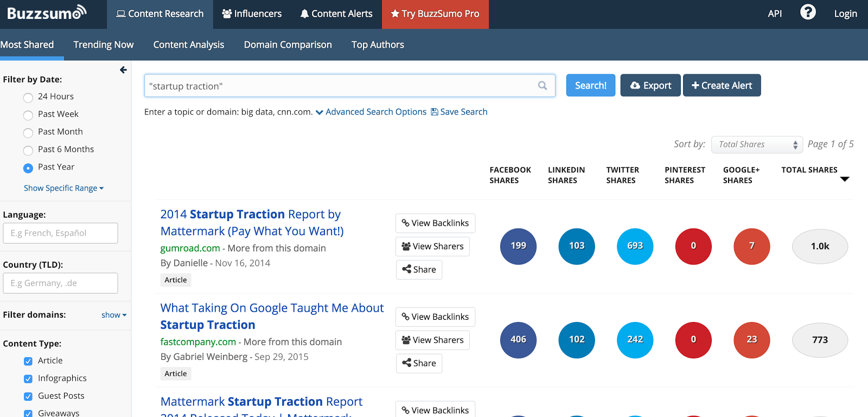Click the Google+ shares circle showing 23
This screenshot has height=417, width=868.
click(x=752, y=340)
